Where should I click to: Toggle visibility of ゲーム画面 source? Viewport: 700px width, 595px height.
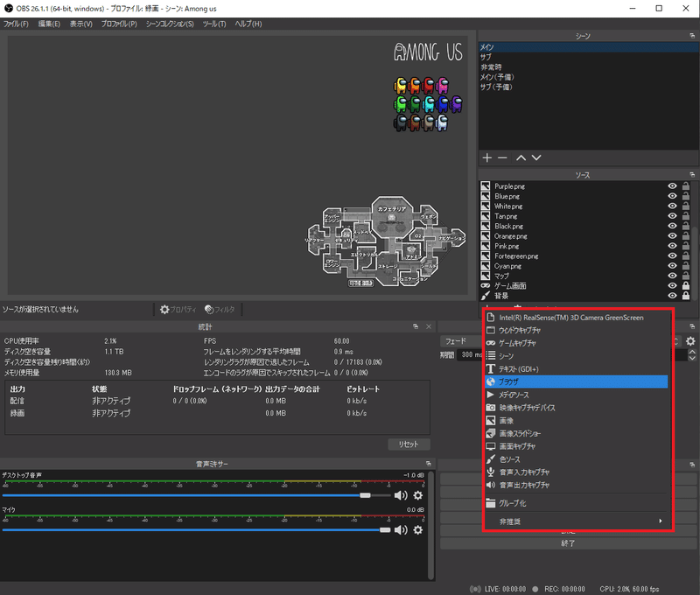coord(672,285)
